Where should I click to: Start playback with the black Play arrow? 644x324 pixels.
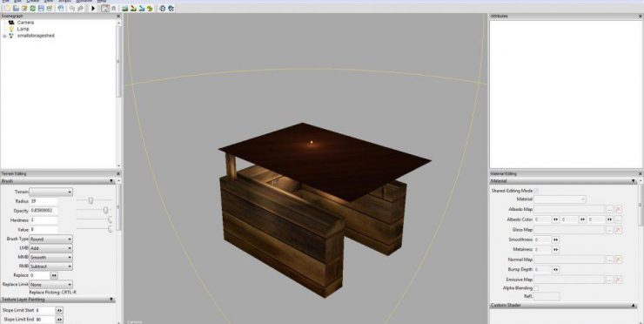tap(93, 8)
